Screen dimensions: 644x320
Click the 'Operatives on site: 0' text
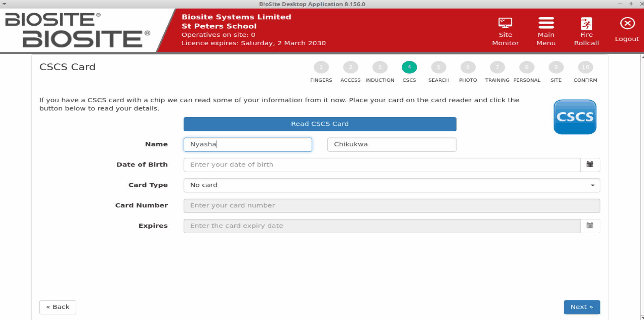(218, 35)
